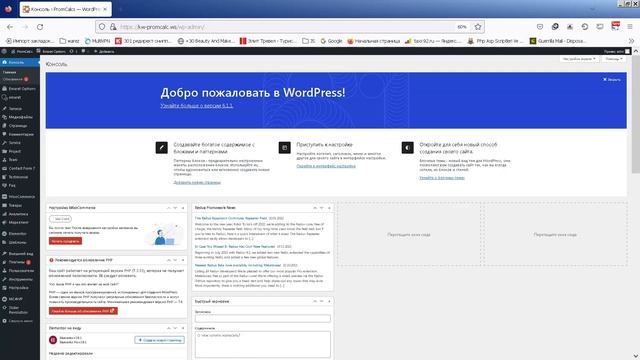640x360 pixels.
Task: Dismiss the welcome panel with Закрыть
Action: point(612,80)
